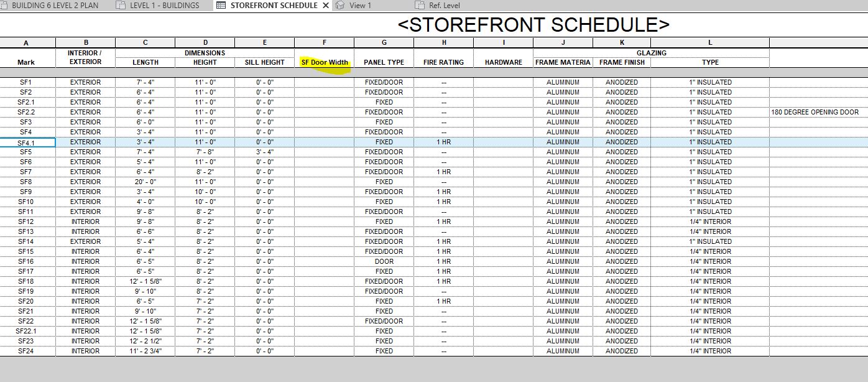
Task: Click the INTERIOR / EXTERIOR header cell
Action: (85, 57)
